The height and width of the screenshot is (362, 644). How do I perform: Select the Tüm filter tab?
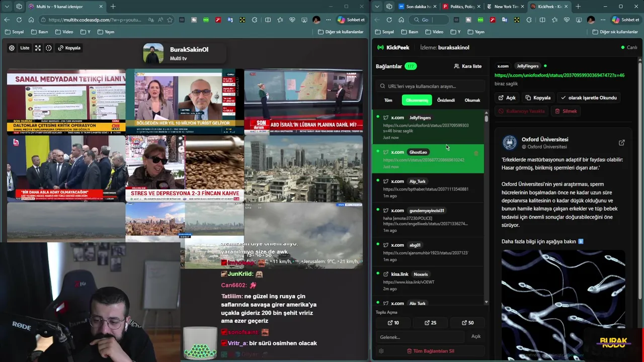[x=388, y=100]
